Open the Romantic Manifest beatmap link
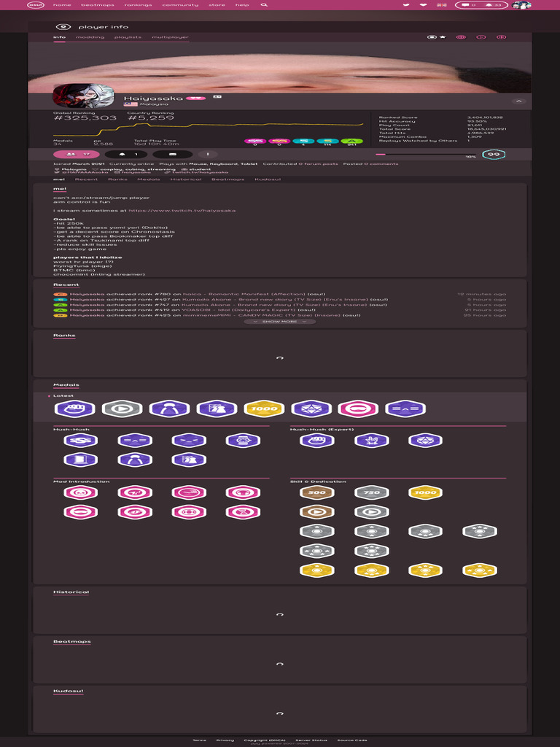 click(244, 294)
